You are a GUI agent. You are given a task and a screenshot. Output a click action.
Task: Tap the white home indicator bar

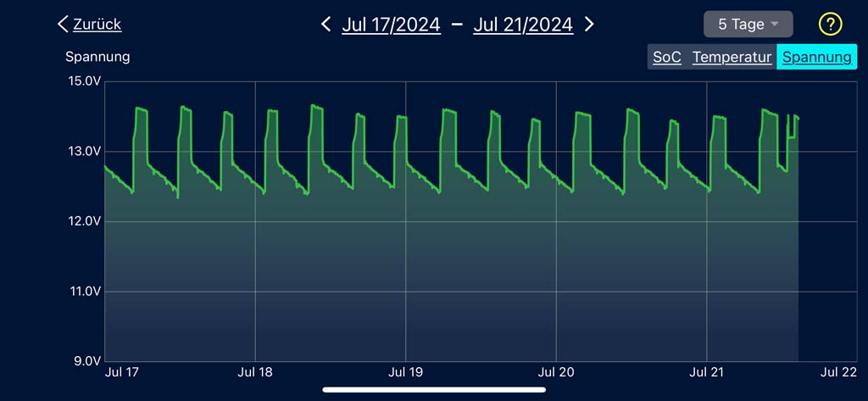pos(434,390)
